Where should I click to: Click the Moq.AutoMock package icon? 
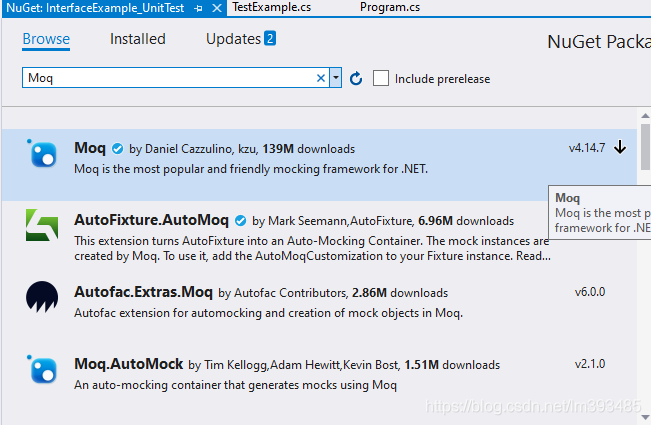coord(42,369)
